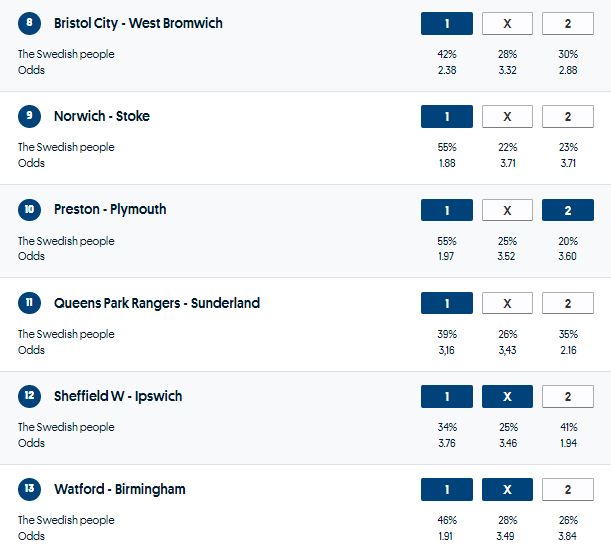The image size is (611, 556).
Task: Deselect away win 2 for Preston - Plymouth
Action: click(568, 210)
